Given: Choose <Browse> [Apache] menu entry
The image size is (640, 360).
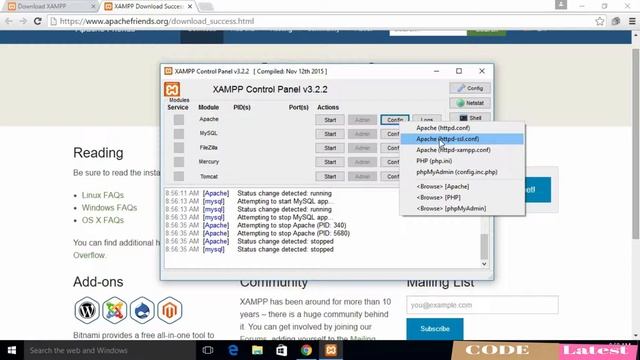Looking at the screenshot, I should [462, 186].
